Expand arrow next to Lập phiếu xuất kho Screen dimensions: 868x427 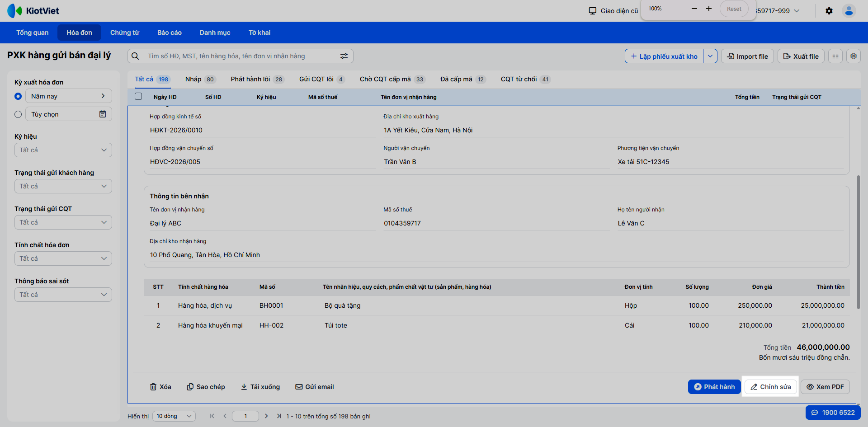pyautogui.click(x=710, y=56)
